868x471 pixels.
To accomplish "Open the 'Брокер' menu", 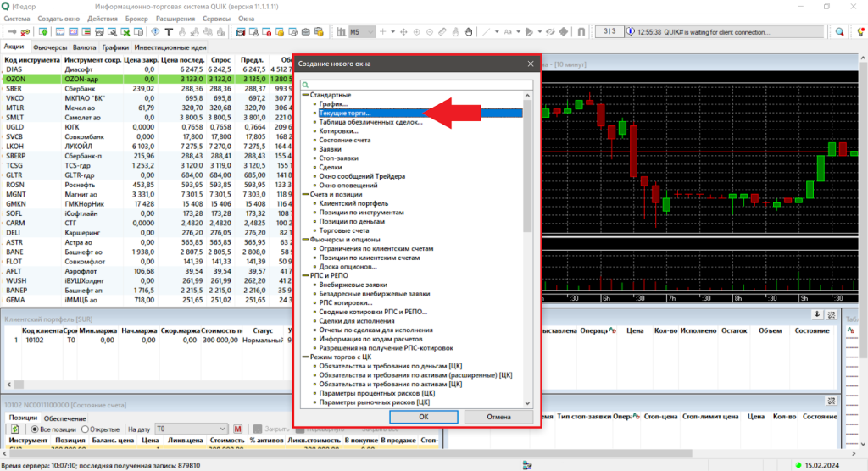I will tap(136, 19).
